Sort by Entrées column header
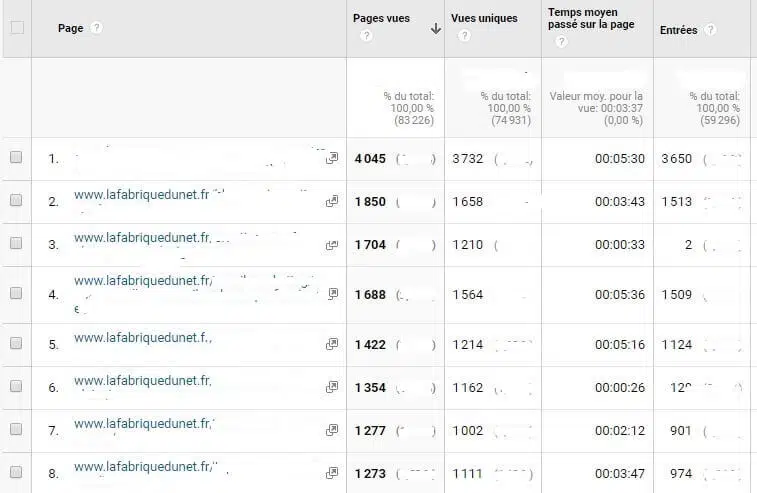Screen dimensions: 757x493 pyautogui.click(x=678, y=30)
